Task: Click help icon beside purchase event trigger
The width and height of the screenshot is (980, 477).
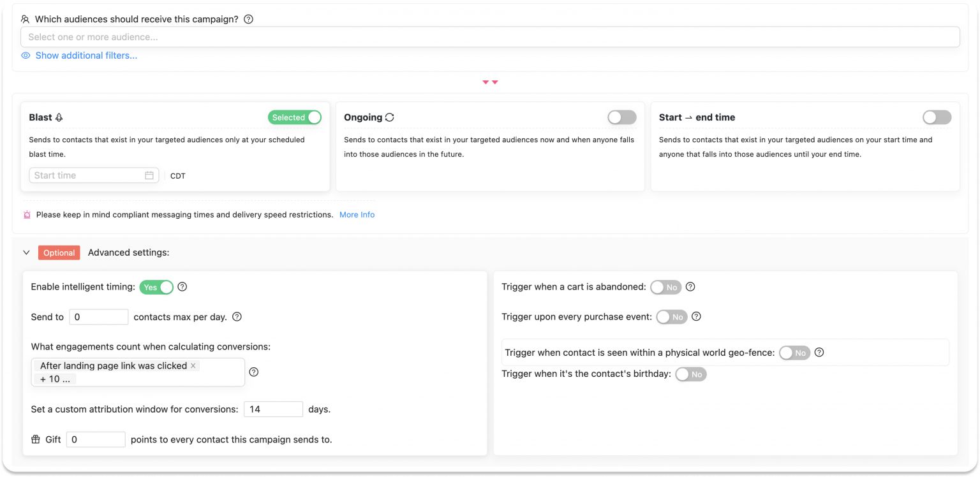Action: pos(696,317)
